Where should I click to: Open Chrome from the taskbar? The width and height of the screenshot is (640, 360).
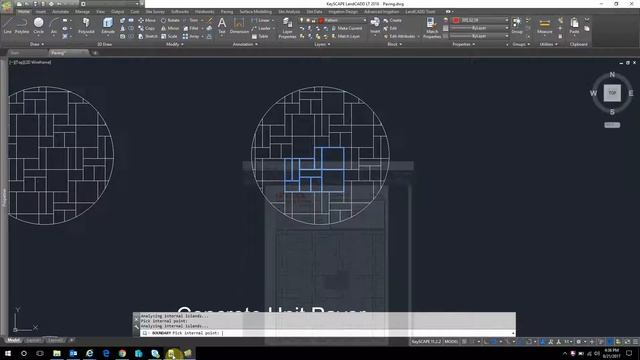coord(122,353)
